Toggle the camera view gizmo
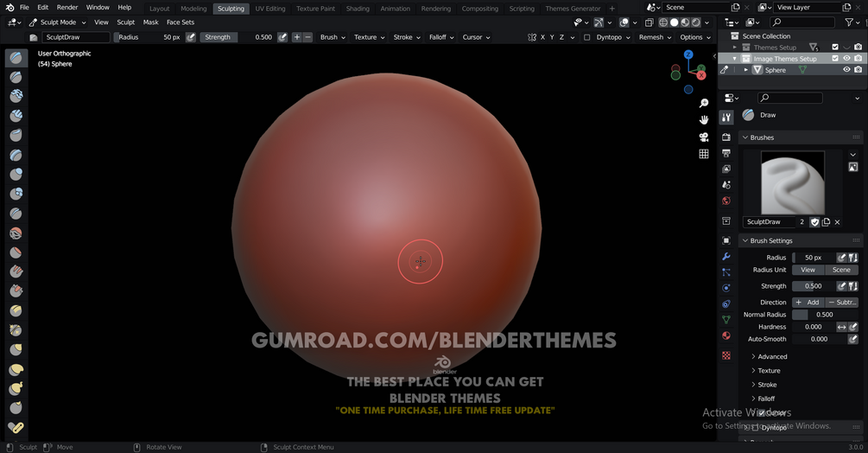 [704, 137]
